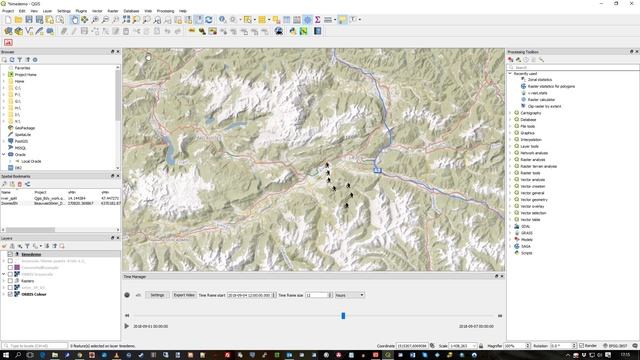Select the Zoom In magnifier tool

95,20
